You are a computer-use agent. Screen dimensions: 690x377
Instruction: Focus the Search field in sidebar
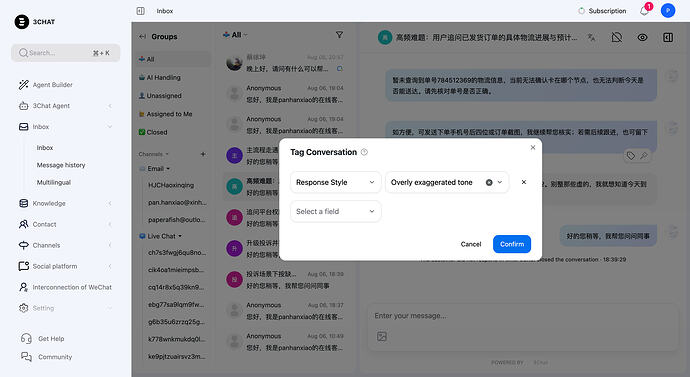(x=66, y=53)
